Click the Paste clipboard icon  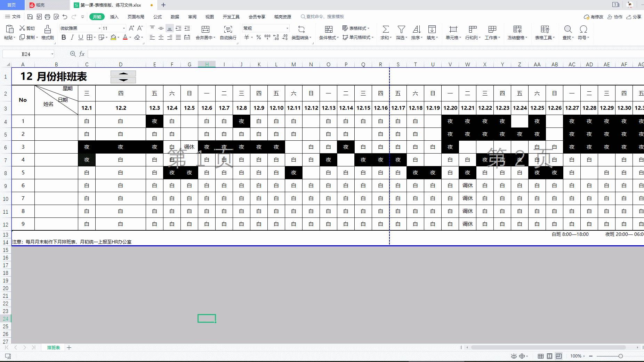click(10, 29)
